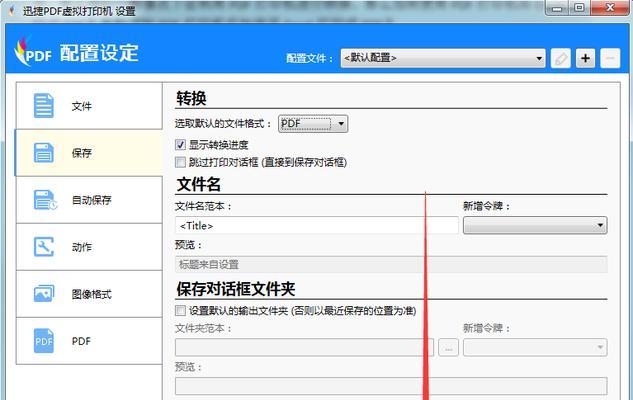Image resolution: width=633 pixels, height=400 pixels.
Task: Click the 文件名 section heading
Action: click(x=199, y=184)
